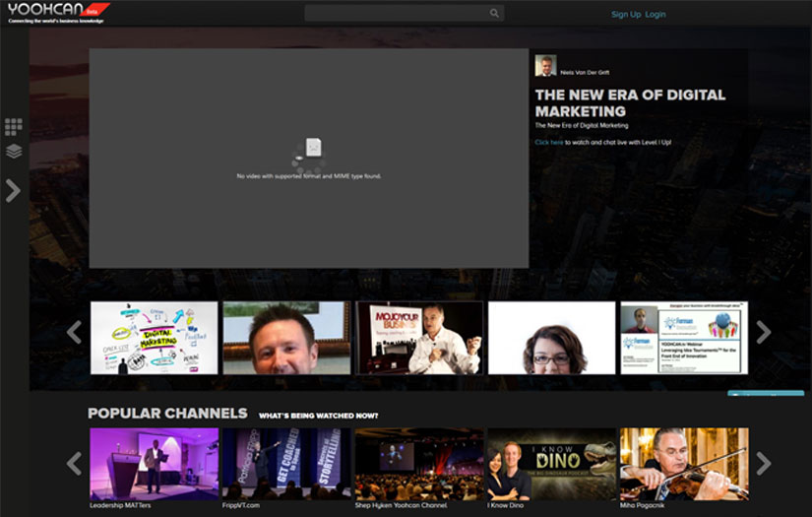This screenshot has width=812, height=517.
Task: Click the I Know Dino caption
Action: [506, 505]
